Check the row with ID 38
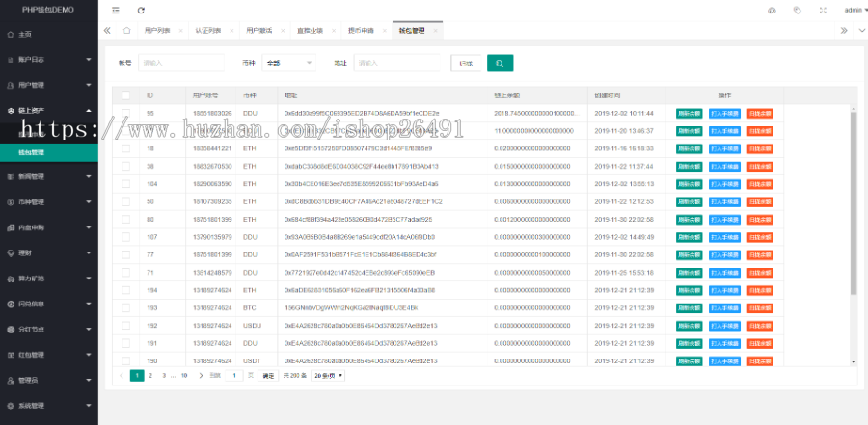868x425 pixels. [x=126, y=166]
